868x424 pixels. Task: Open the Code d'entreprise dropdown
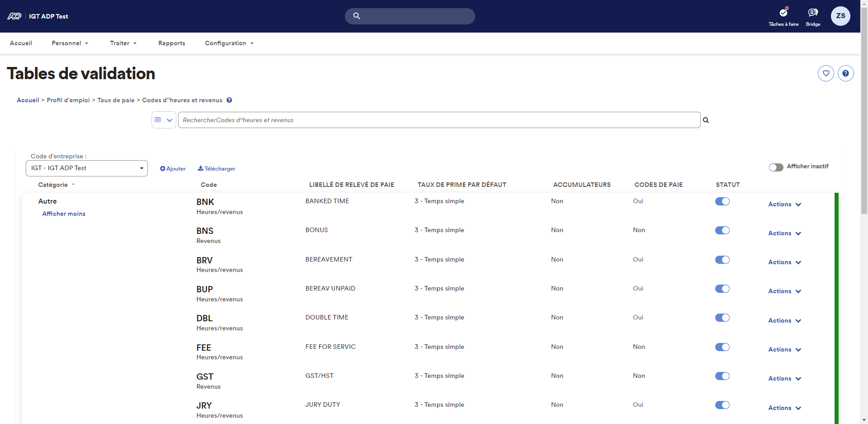87,168
